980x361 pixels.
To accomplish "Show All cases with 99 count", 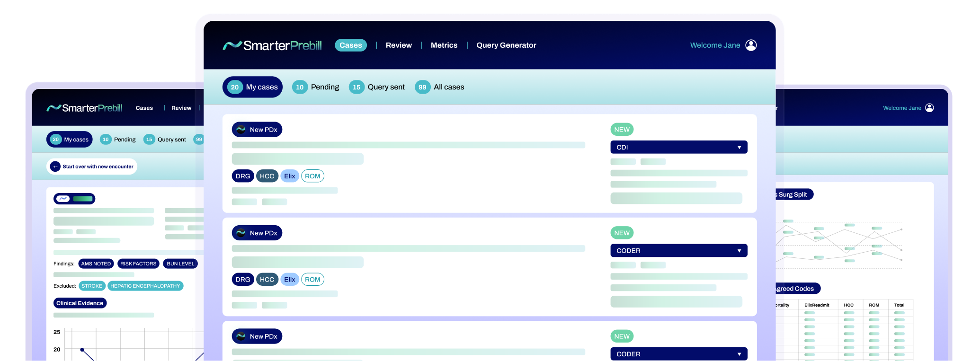I will pyautogui.click(x=439, y=87).
